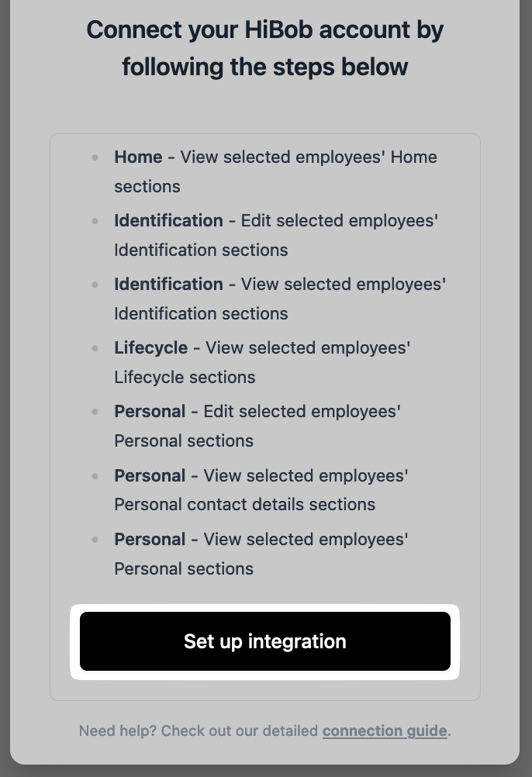Click the bullet beside Lifecycle permission

pos(95,347)
